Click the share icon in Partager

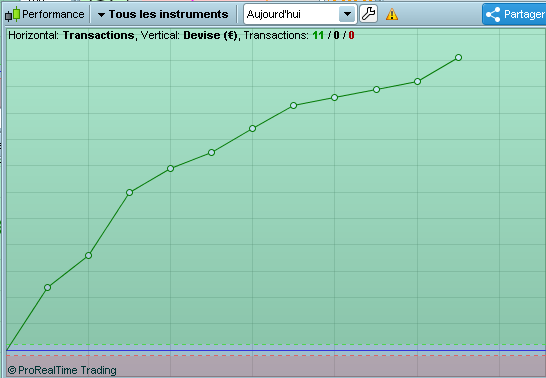tap(493, 15)
